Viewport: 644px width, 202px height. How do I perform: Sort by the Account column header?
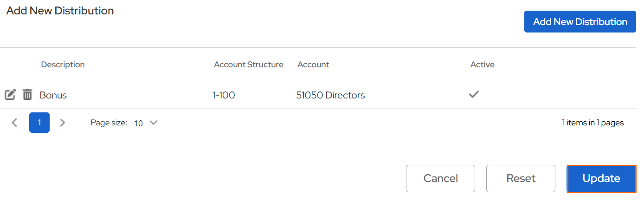[x=313, y=65]
